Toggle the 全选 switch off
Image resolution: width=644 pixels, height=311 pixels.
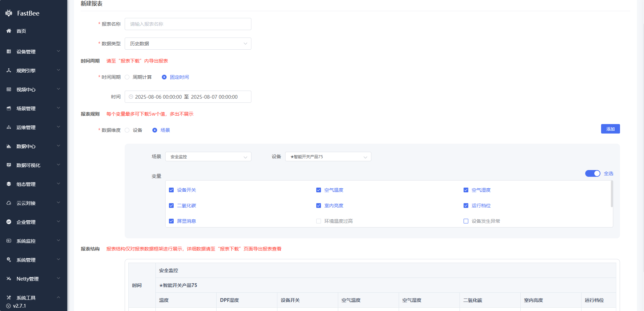pos(592,173)
